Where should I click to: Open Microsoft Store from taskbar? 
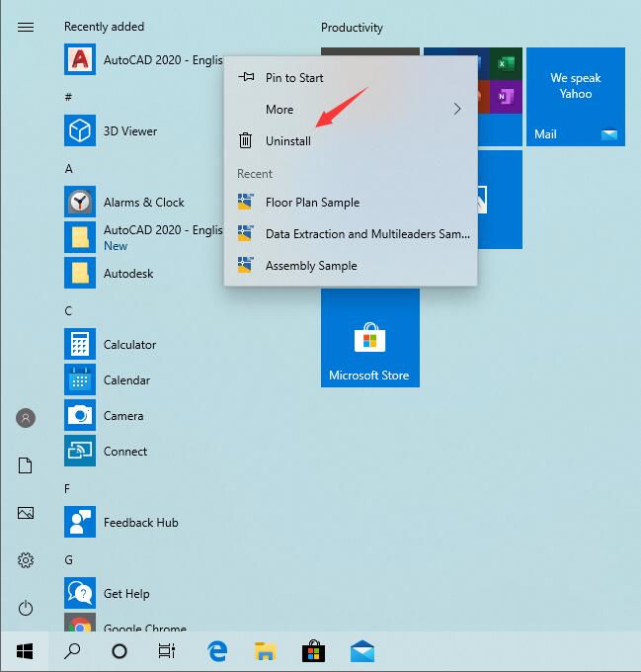point(313,651)
